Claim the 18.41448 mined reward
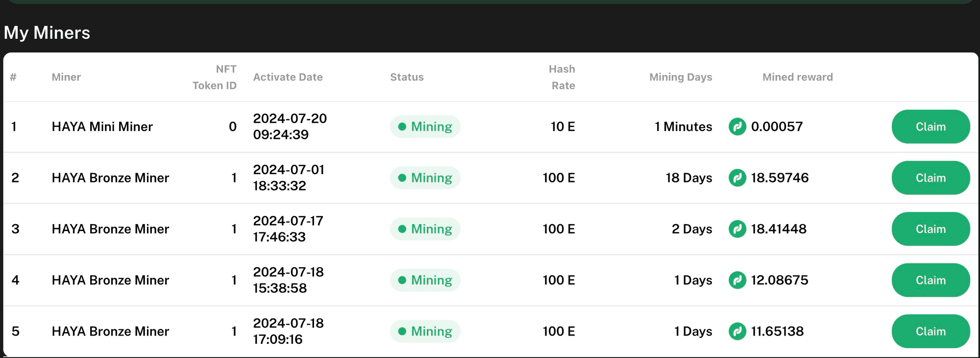The width and height of the screenshot is (980, 358). point(931,229)
